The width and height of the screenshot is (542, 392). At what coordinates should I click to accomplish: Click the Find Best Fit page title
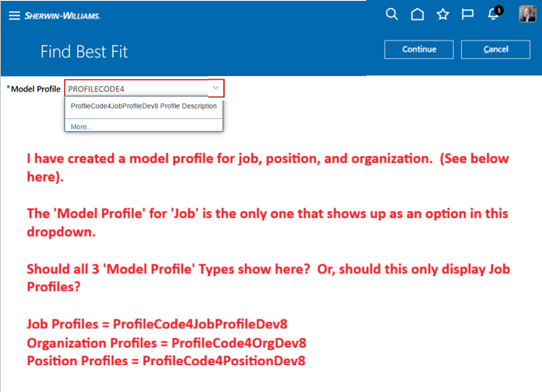(84, 52)
